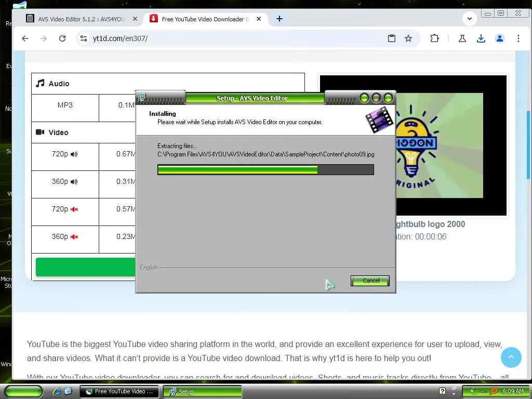Click the 'Extracting files...' status text
The image size is (532, 399).
pyautogui.click(x=177, y=146)
